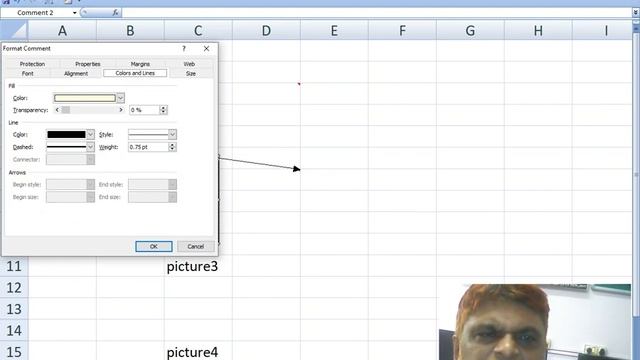Screen dimensions: 640x360
Task: Adjust the transparency percent stepper
Action: coord(163,110)
